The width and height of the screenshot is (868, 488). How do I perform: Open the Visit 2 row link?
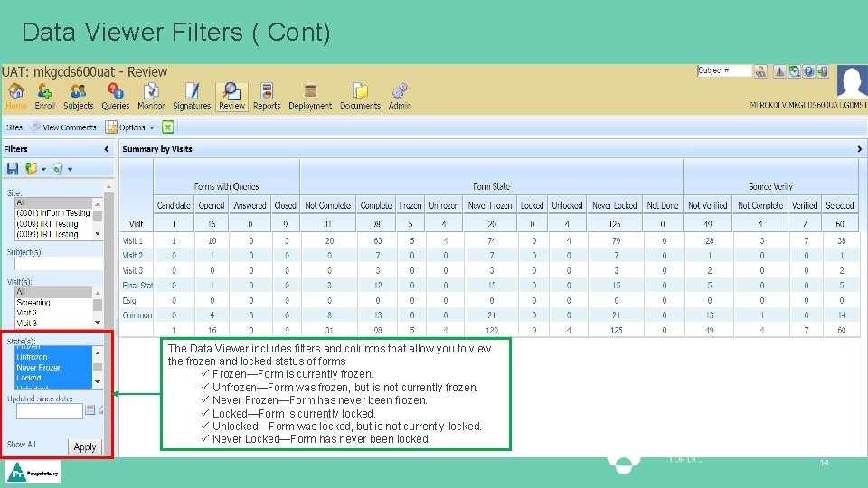[x=132, y=256]
